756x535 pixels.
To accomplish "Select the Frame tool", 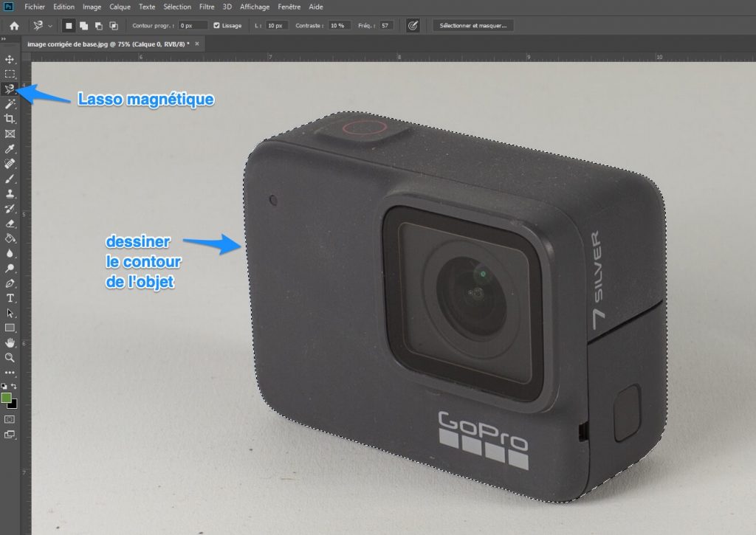I will point(10,134).
